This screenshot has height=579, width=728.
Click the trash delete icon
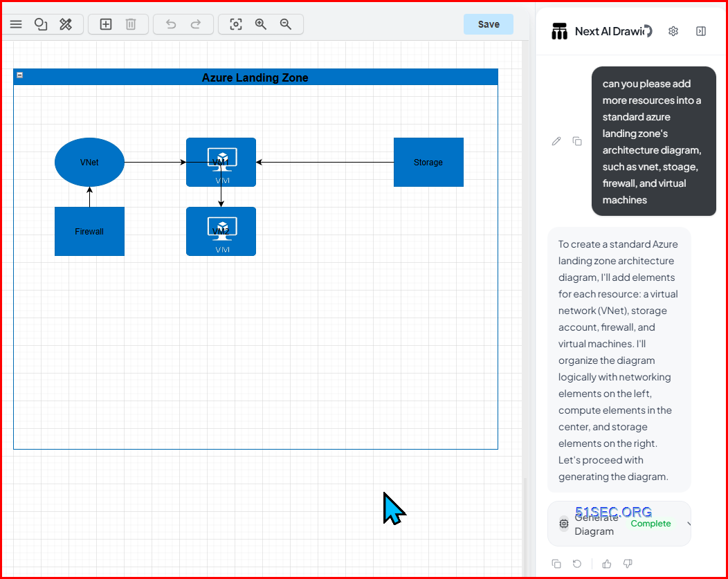131,24
